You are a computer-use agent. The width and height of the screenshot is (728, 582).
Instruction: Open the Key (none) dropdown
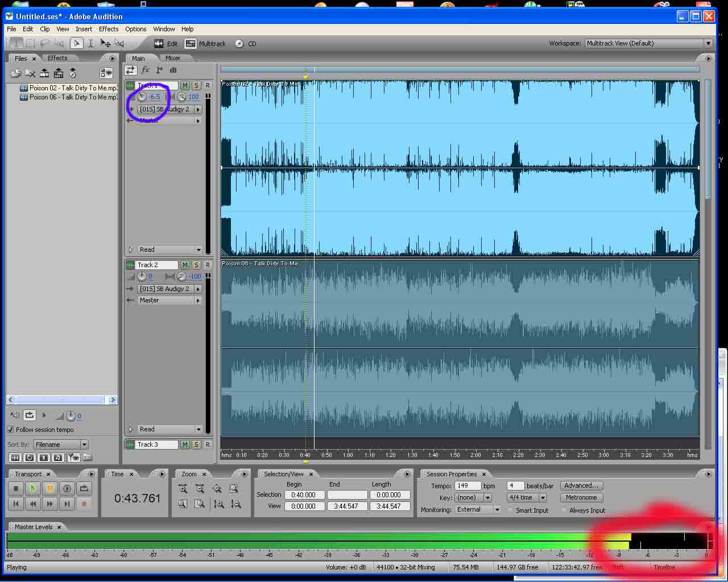(473, 497)
